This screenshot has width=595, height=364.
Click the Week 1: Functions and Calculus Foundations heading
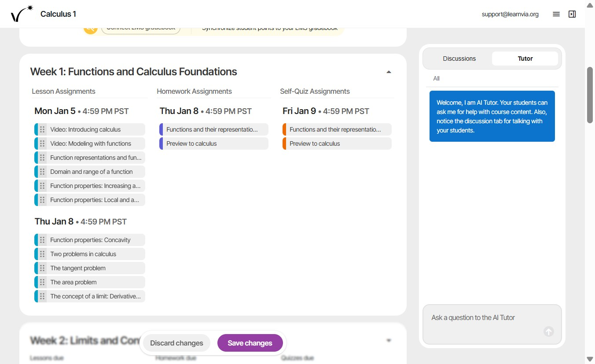click(133, 72)
